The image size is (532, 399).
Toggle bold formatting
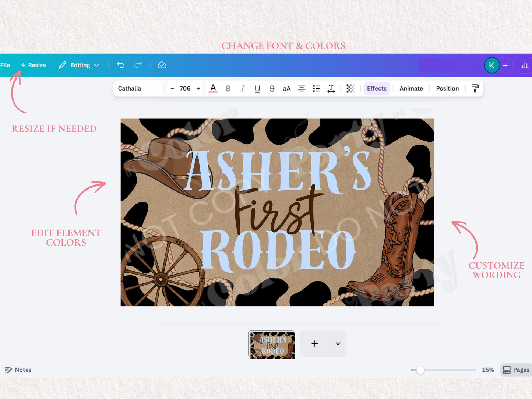click(228, 88)
